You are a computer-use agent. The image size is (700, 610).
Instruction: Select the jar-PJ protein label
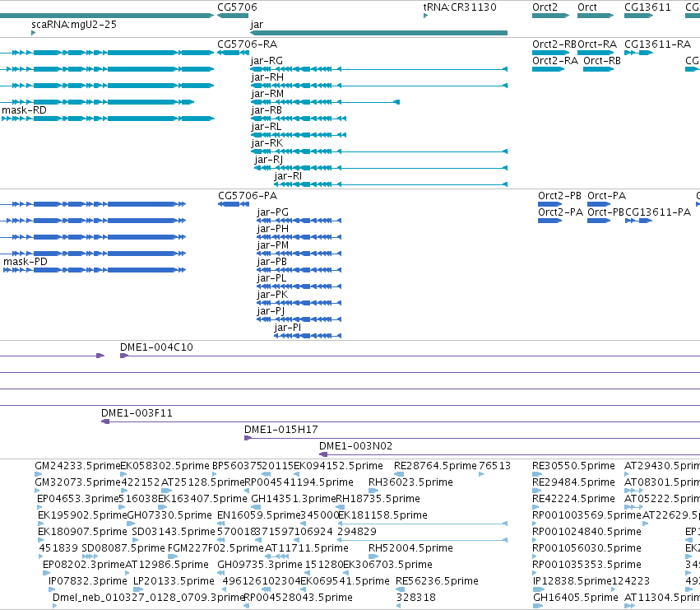pos(271,311)
